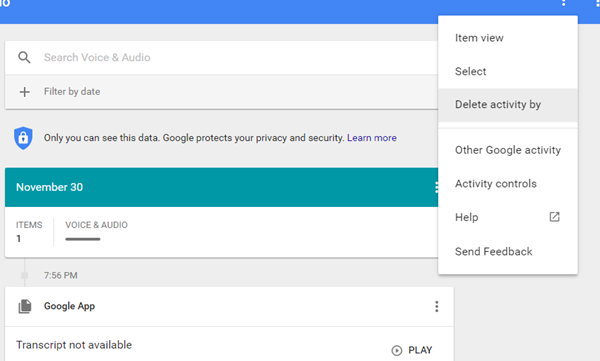600x361 pixels.
Task: Choose Delete activity by option
Action: click(x=508, y=105)
